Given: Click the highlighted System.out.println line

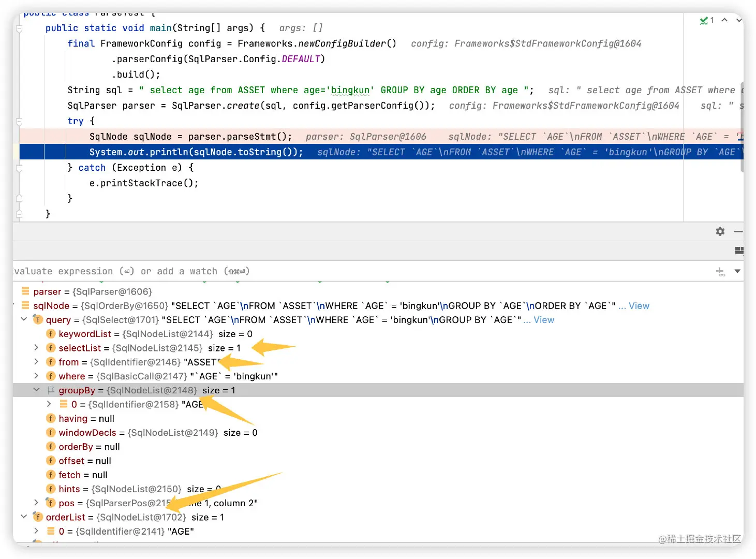Looking at the screenshot, I should [x=380, y=152].
